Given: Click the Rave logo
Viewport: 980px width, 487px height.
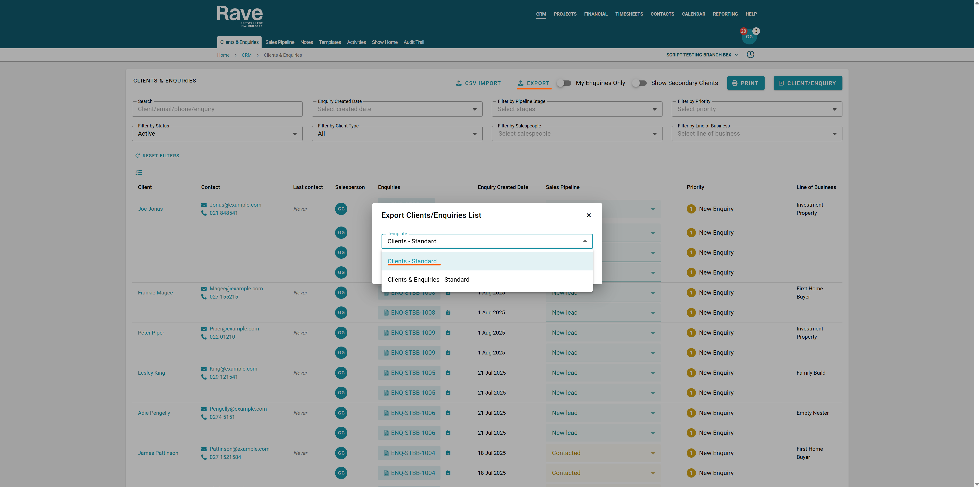Looking at the screenshot, I should (240, 16).
